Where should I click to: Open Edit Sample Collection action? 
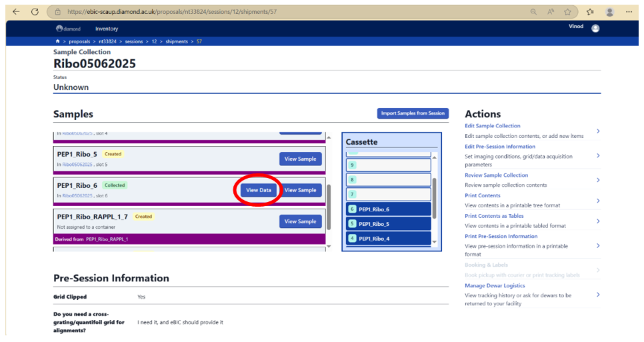pos(493,126)
